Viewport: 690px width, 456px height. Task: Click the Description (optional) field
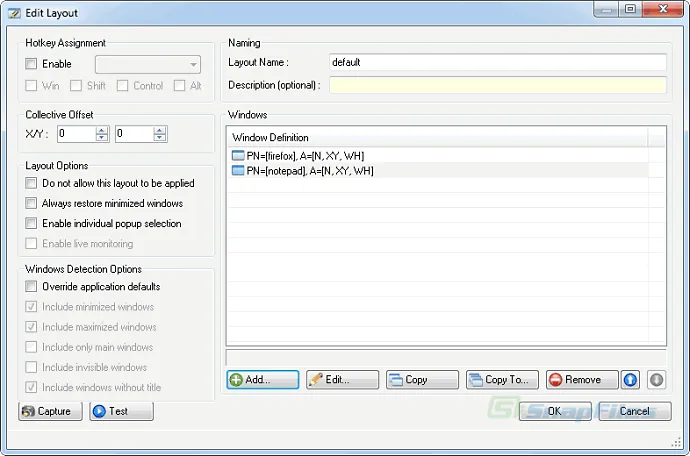click(x=498, y=85)
